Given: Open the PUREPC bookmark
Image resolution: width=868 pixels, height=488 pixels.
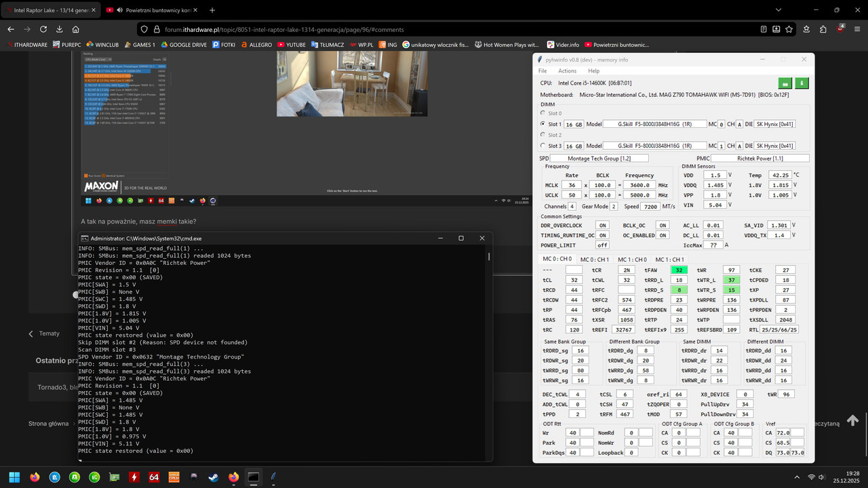Looking at the screenshot, I should tap(66, 45).
